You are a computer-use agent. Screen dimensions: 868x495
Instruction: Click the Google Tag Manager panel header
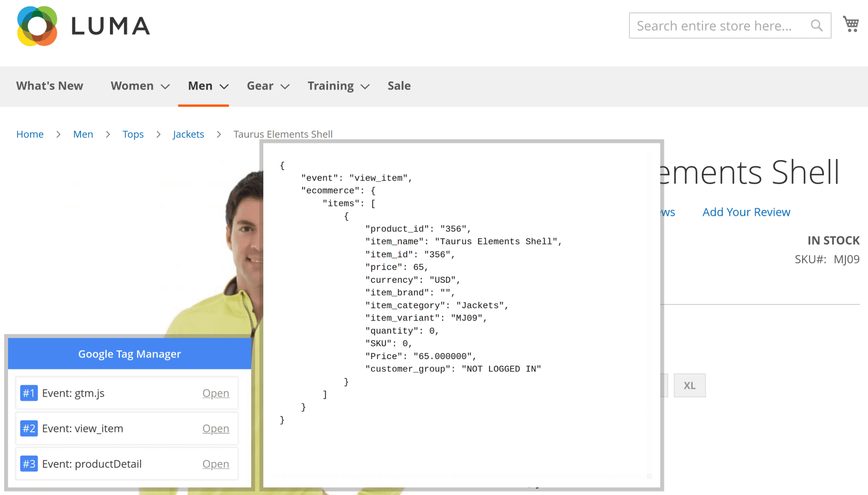tap(130, 354)
